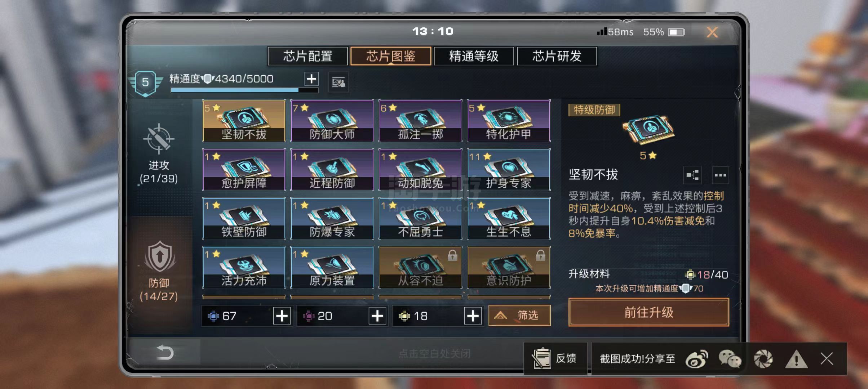The height and width of the screenshot is (389, 868).
Task: Add more purple chip material (20)
Action: (377, 316)
